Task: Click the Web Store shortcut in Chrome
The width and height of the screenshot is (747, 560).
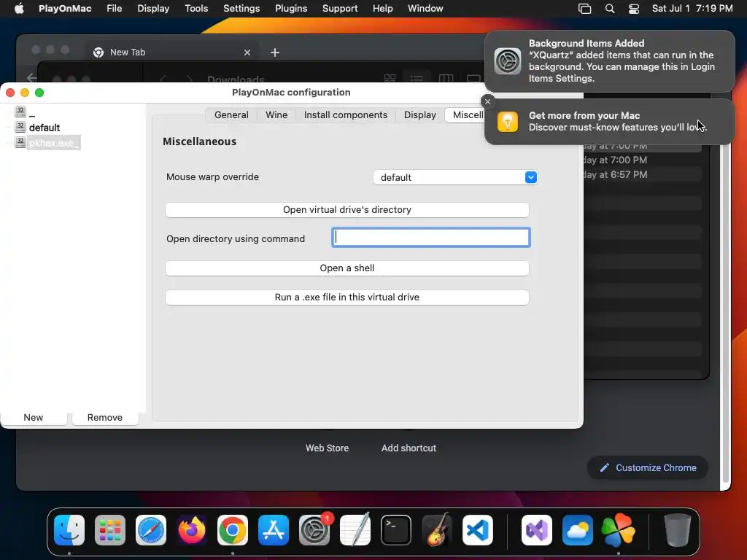Action: coord(327,448)
